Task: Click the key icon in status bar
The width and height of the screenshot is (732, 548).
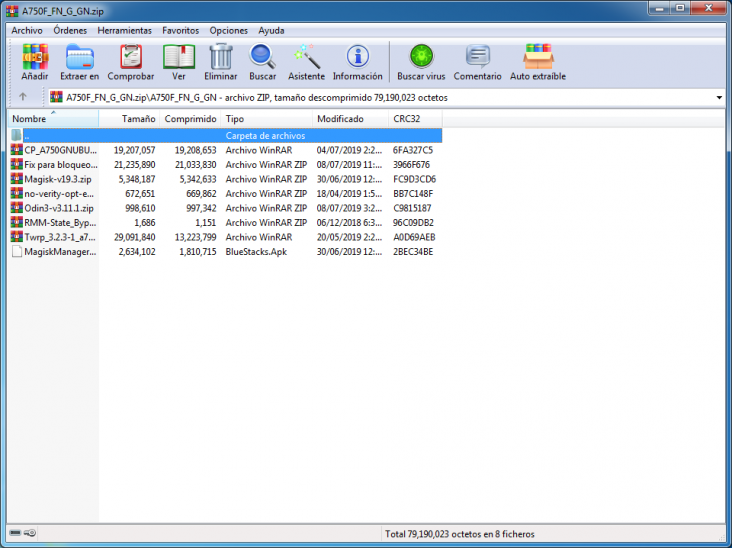Action: [30, 533]
